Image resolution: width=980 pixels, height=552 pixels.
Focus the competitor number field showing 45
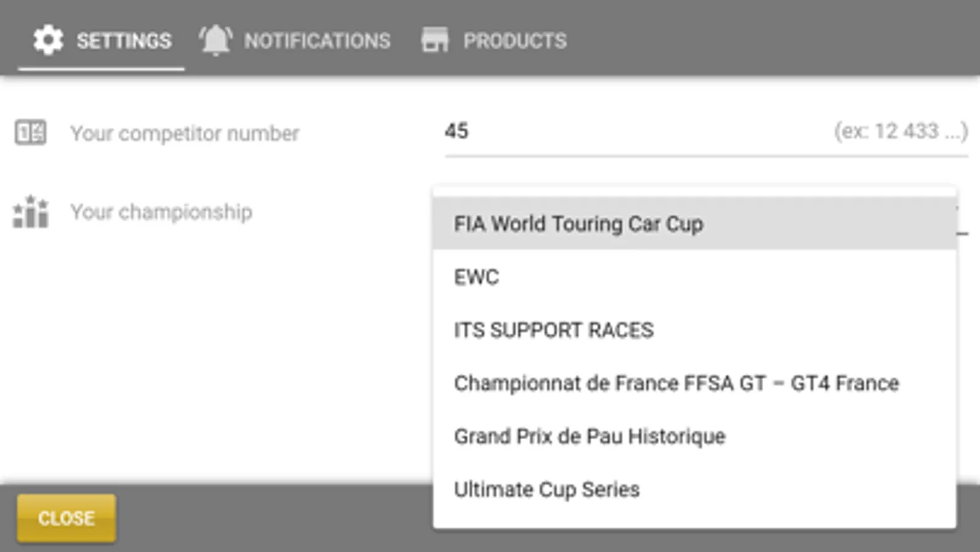click(x=613, y=131)
